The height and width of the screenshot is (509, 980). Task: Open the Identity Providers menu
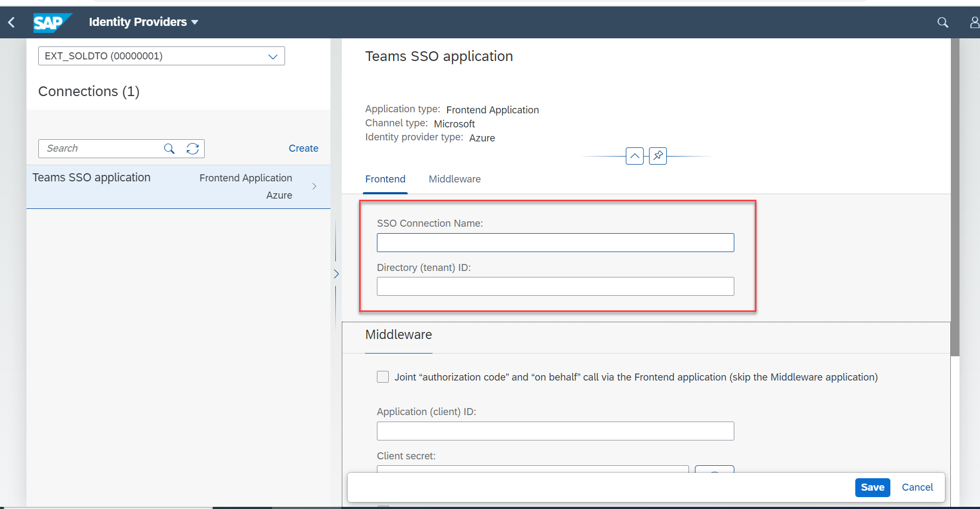coord(144,22)
